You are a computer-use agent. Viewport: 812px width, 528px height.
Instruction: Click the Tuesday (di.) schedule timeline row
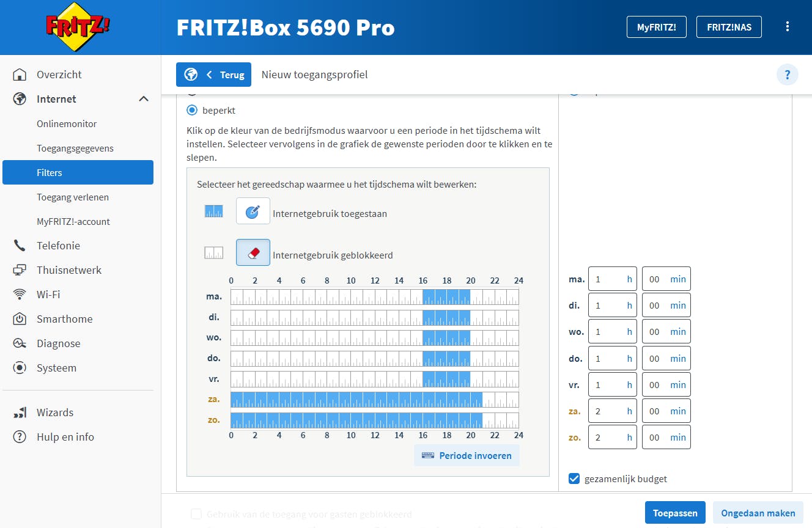click(x=375, y=318)
